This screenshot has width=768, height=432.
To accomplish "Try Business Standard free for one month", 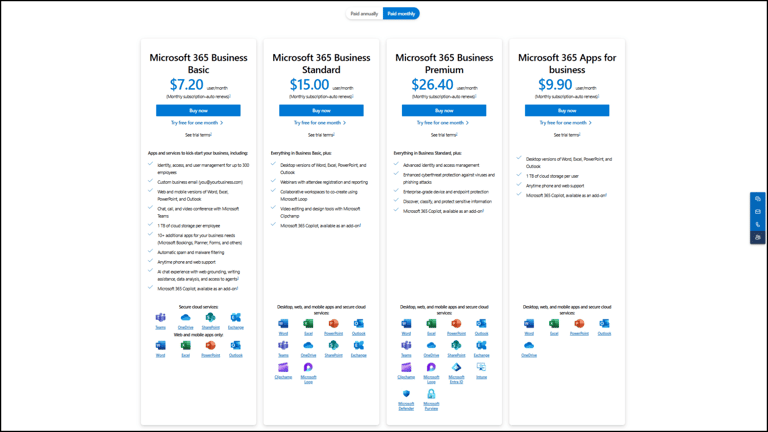I will coord(320,123).
